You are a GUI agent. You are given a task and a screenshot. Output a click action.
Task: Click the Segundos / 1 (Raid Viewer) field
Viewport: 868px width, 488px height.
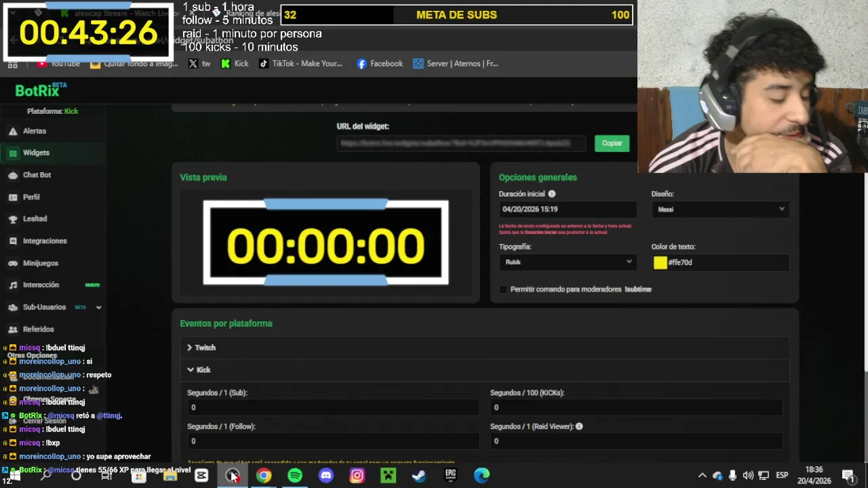click(636, 441)
